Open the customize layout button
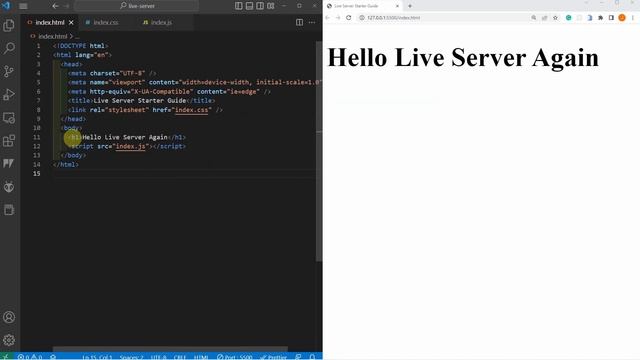 (x=271, y=6)
